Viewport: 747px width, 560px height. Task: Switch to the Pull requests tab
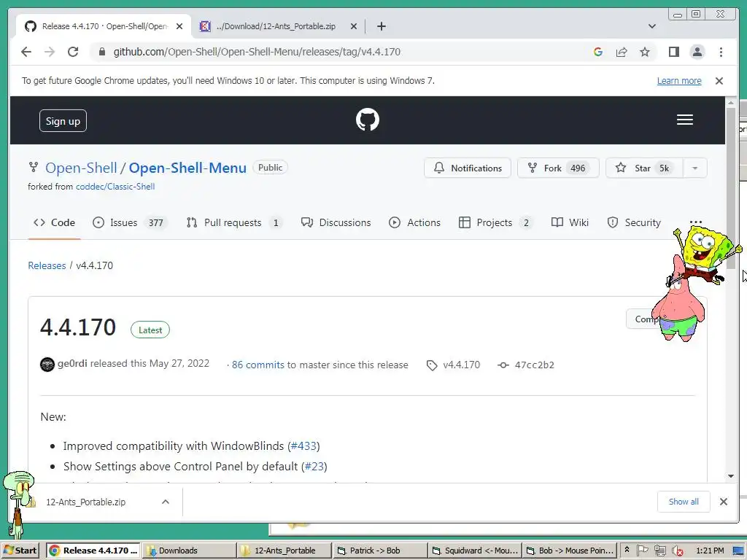(234, 222)
